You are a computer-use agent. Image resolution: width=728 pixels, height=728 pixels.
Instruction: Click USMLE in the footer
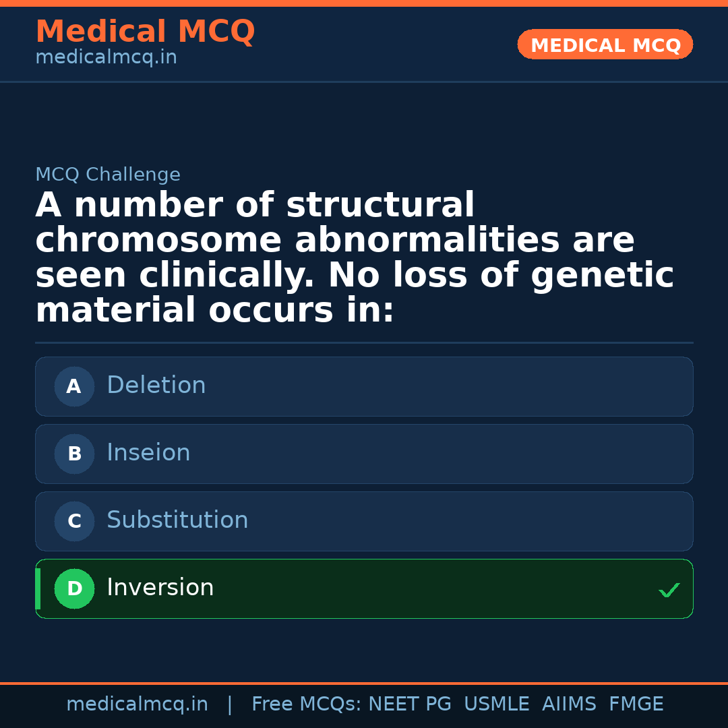496,704
